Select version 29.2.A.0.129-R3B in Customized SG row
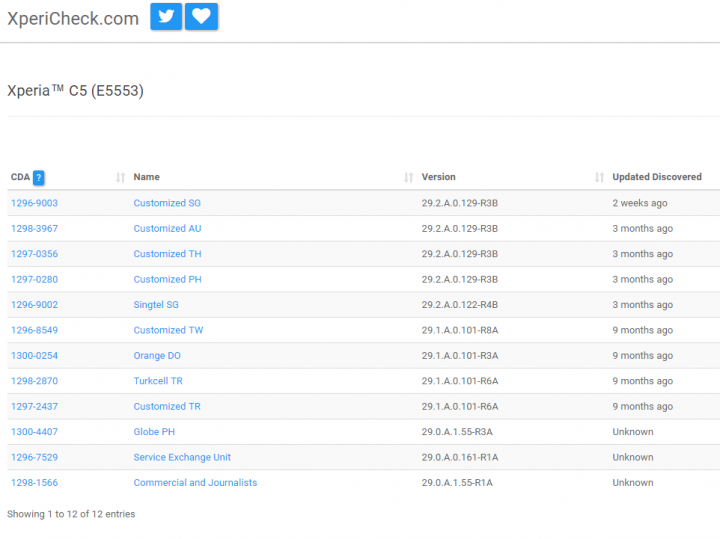Image resolution: width=720 pixels, height=539 pixels. click(x=460, y=203)
